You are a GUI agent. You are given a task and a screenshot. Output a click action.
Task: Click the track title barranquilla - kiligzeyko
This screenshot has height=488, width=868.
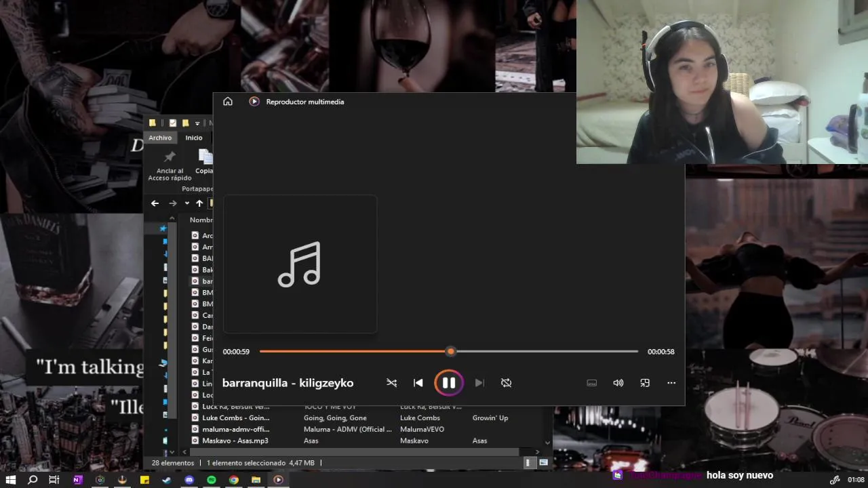pyautogui.click(x=288, y=383)
